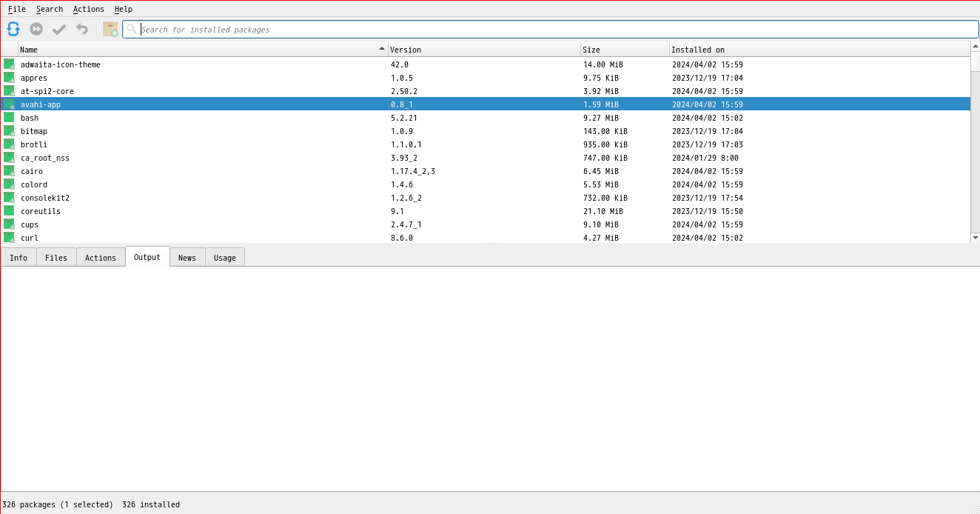Screen dimensions: 980x514
Task: Click "326 packages (1 selected)" status text
Action: pyautogui.click(x=58, y=504)
